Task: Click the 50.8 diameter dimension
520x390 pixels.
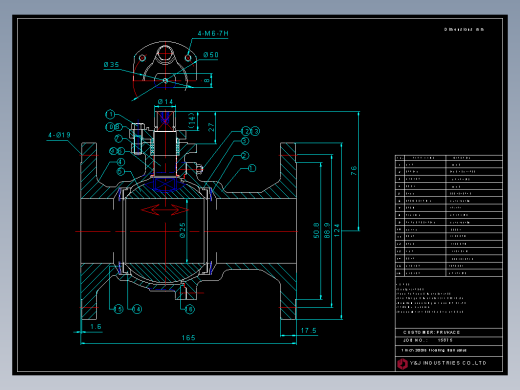Action: [x=316, y=230]
